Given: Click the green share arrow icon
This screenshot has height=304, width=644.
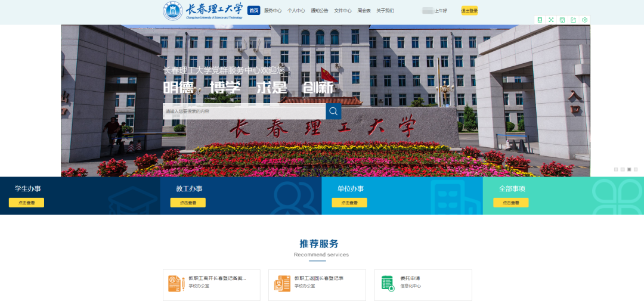Looking at the screenshot, I should 574,20.
